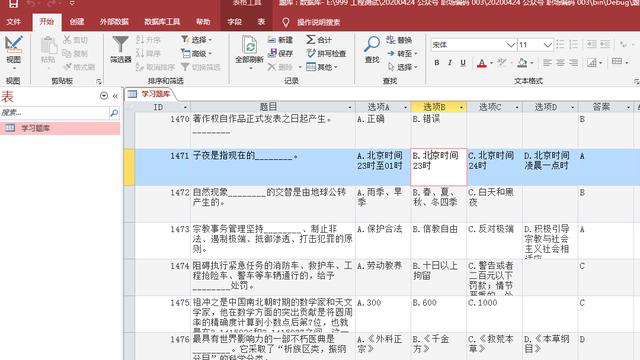
Task: Click the 选项C column header
Action: 494,107
